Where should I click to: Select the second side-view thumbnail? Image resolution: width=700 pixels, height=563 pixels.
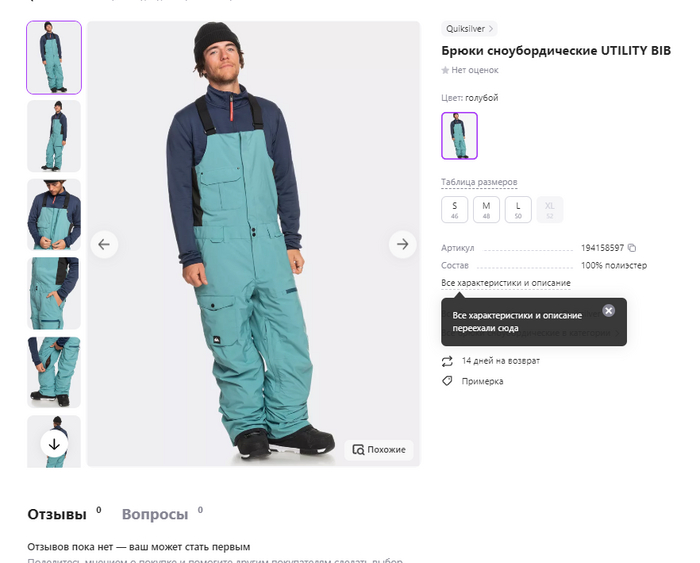pyautogui.click(x=54, y=136)
